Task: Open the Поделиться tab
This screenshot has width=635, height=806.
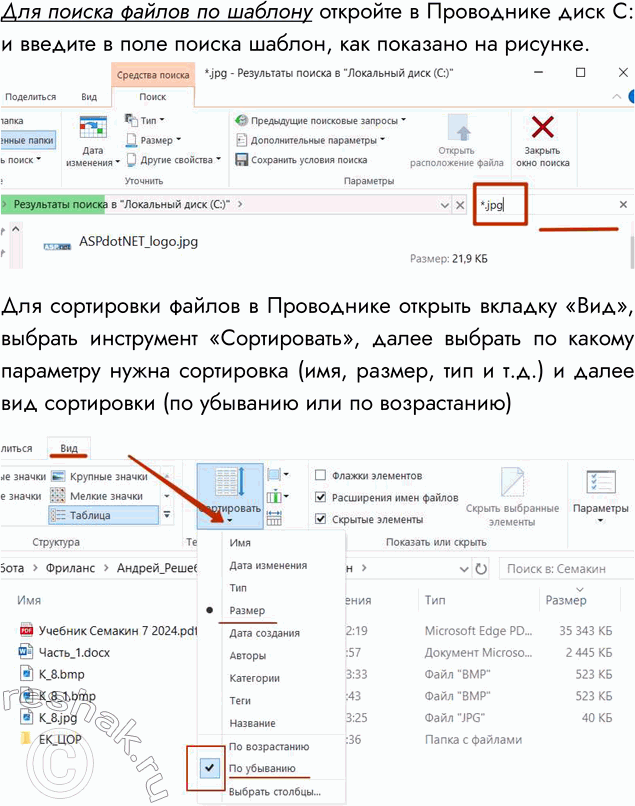Action: pyautogui.click(x=30, y=97)
